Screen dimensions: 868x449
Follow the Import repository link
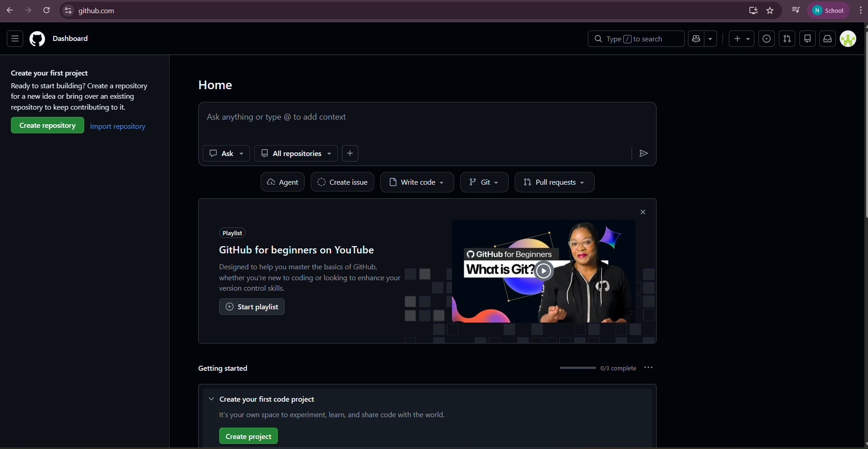coord(117,126)
